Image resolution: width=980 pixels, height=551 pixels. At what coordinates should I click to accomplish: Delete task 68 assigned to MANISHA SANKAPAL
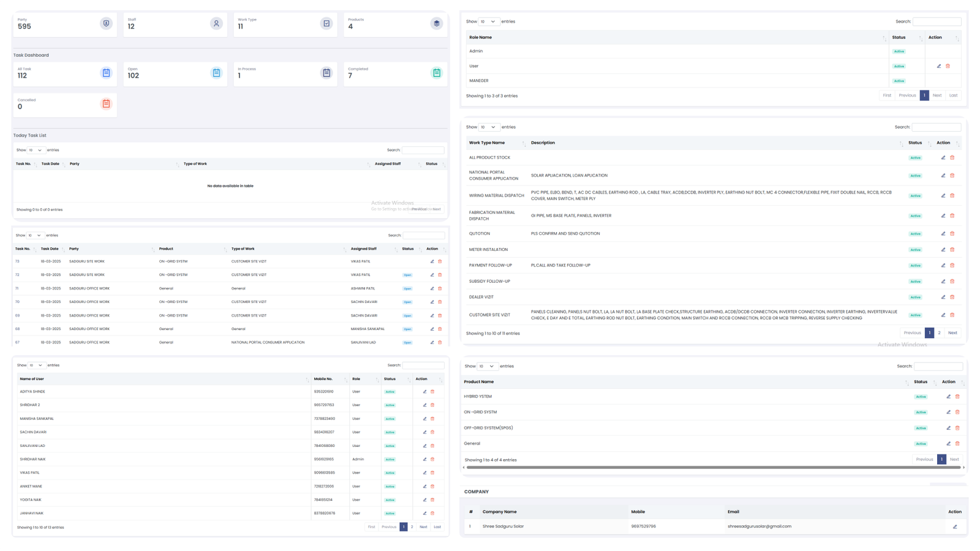(440, 329)
